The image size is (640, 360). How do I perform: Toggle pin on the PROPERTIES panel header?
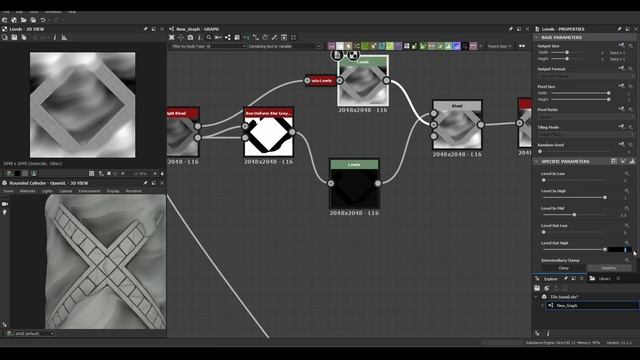point(619,29)
